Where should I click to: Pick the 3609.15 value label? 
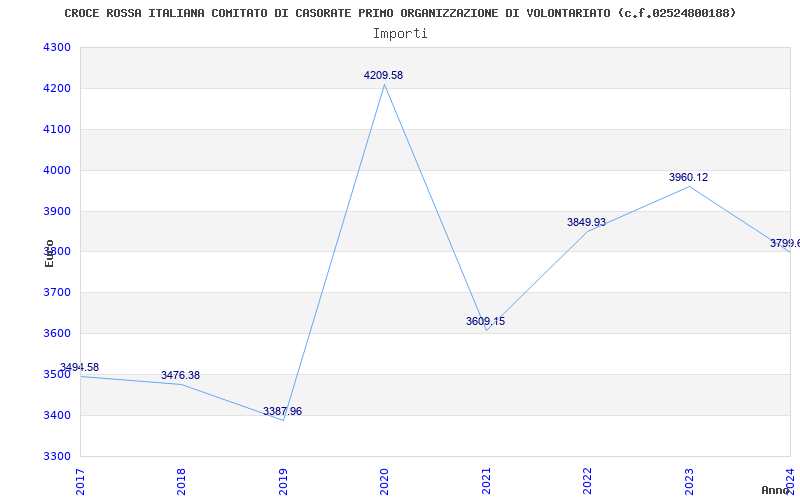tap(485, 321)
